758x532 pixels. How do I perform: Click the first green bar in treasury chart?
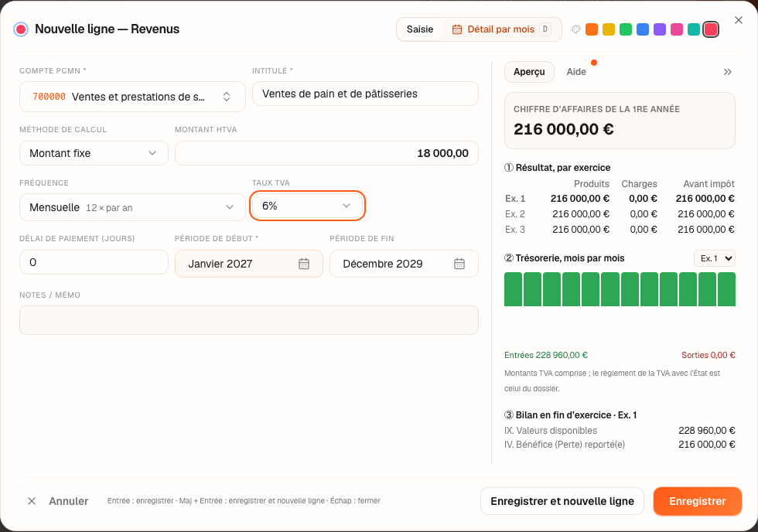(513, 289)
